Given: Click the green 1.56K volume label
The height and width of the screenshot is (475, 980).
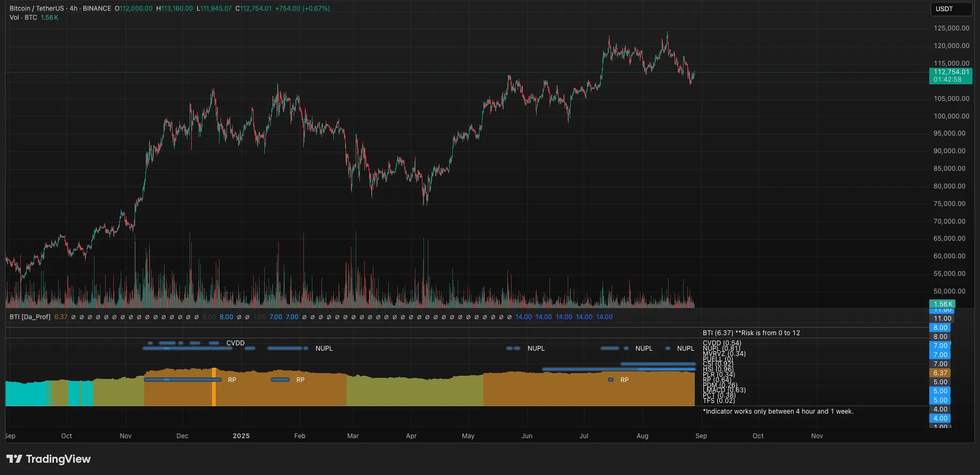Looking at the screenshot, I should coord(942,304).
